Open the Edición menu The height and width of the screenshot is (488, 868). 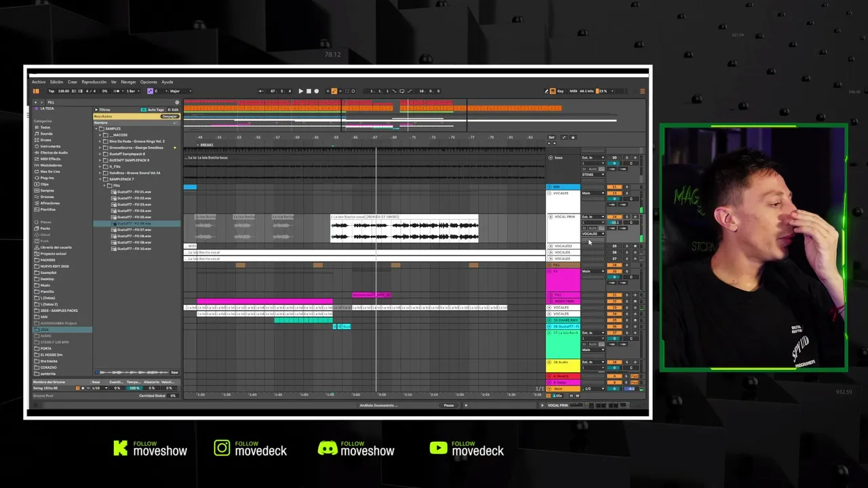tap(56, 82)
